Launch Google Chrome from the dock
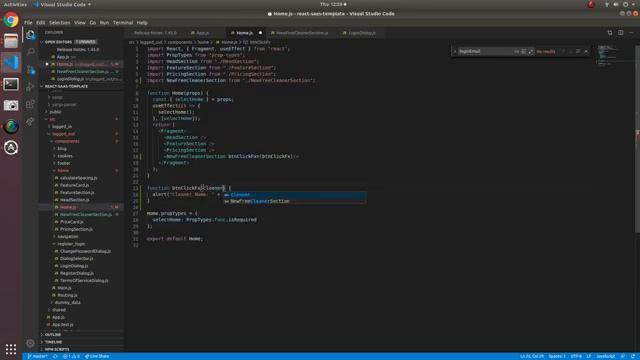 pos(11,20)
